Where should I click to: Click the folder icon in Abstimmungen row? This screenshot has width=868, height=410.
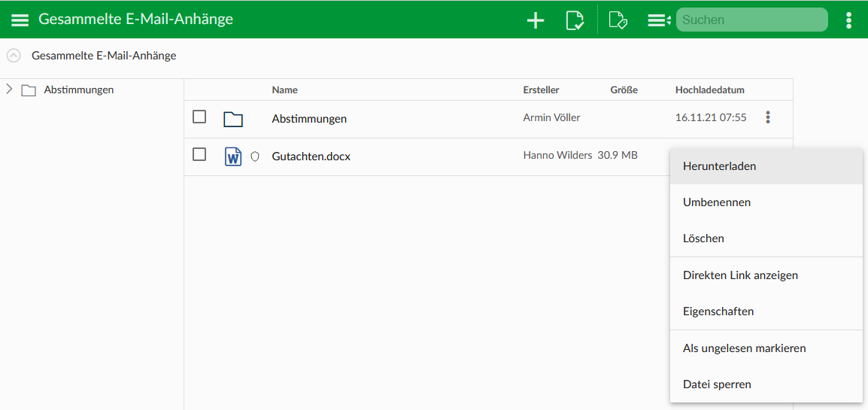pos(234,119)
